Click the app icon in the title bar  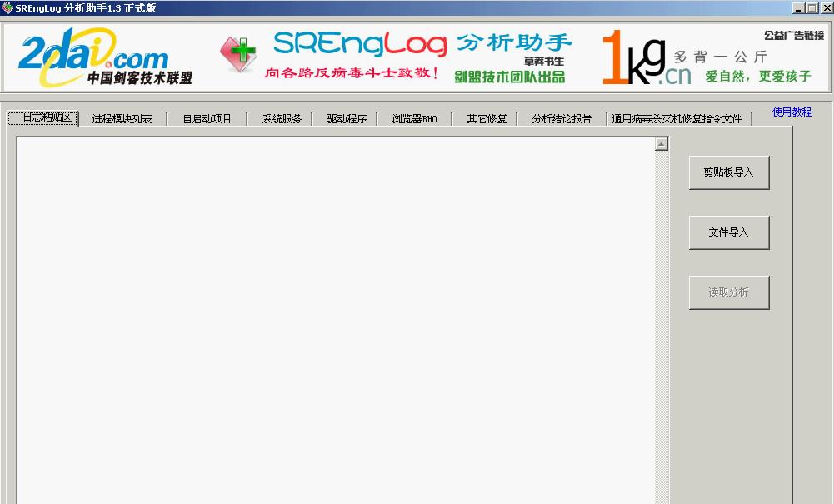pos(7,8)
